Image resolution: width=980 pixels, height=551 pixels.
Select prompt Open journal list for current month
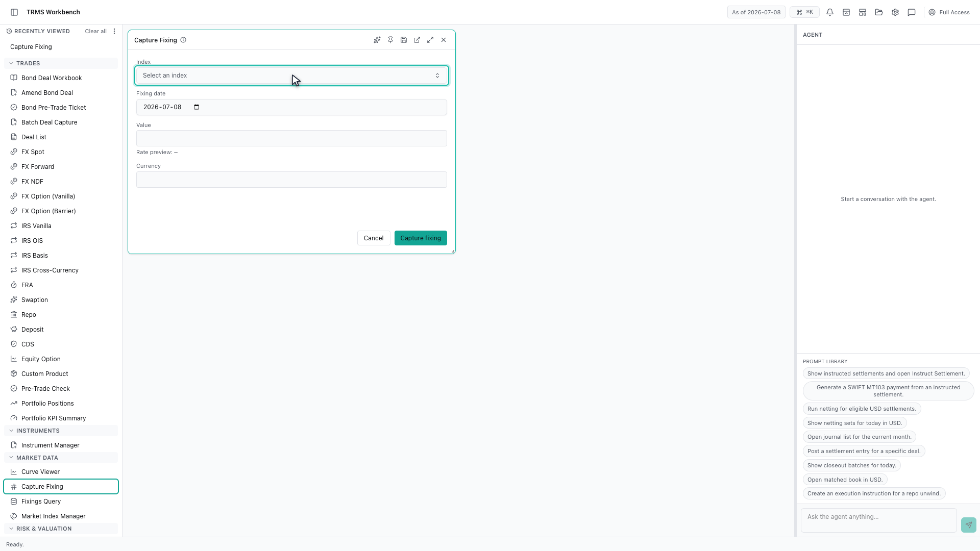pyautogui.click(x=859, y=437)
